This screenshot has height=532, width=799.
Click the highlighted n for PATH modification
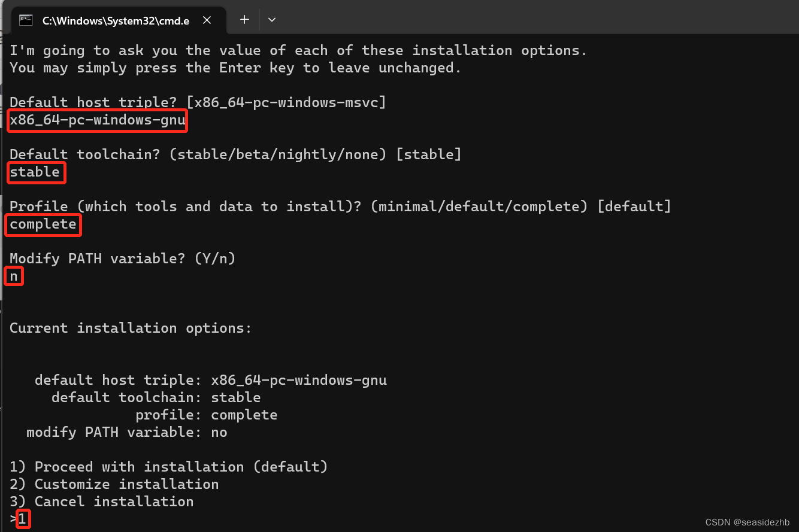14,276
